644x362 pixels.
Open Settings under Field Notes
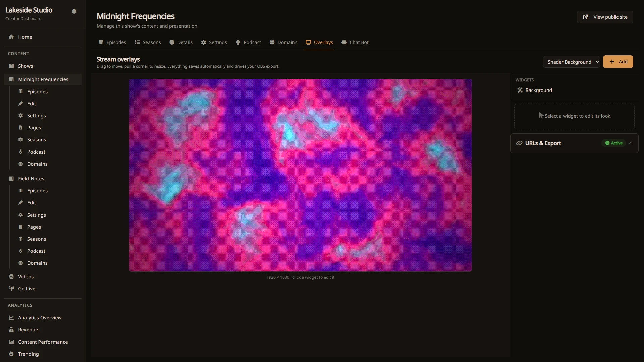[x=36, y=215]
